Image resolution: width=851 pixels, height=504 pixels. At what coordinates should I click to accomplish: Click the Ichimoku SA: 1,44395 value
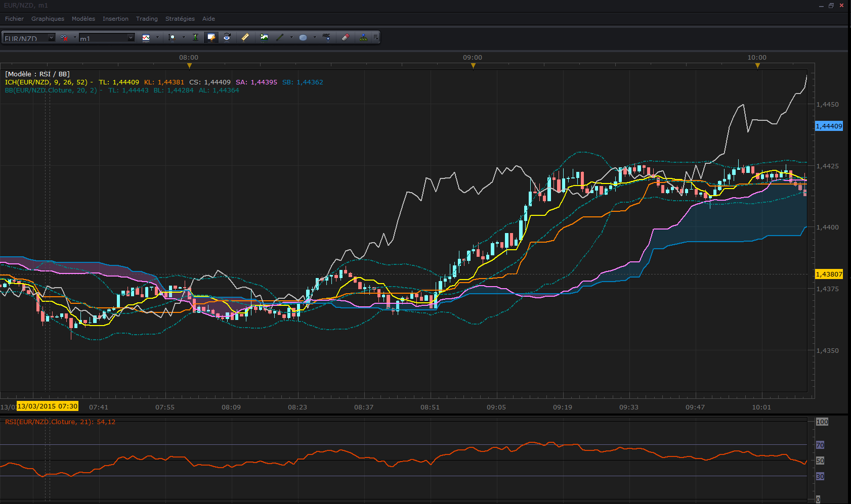pyautogui.click(x=257, y=82)
